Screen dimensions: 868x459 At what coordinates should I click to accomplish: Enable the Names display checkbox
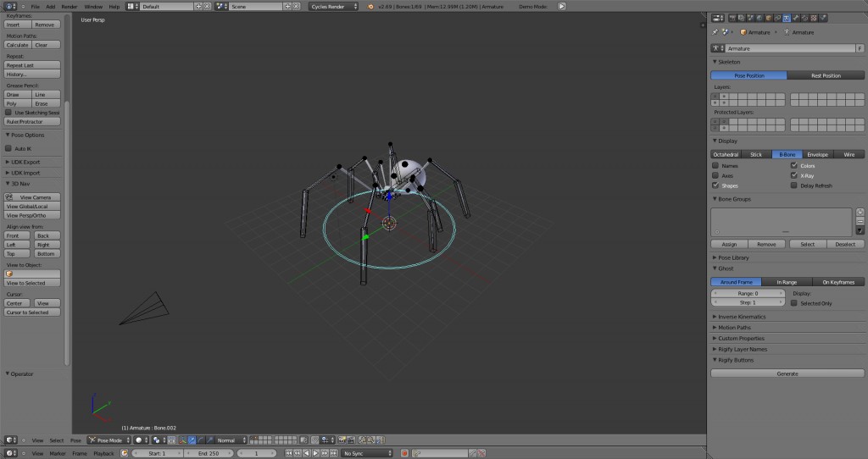715,165
